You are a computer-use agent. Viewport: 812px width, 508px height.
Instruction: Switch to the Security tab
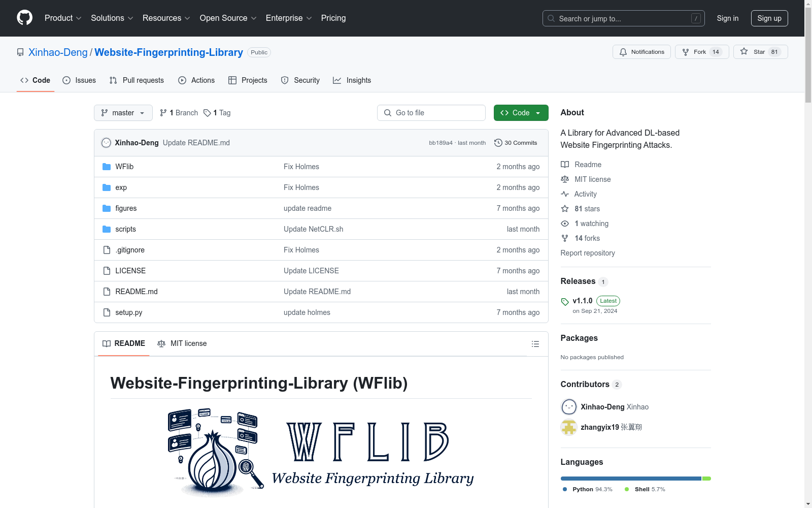tap(300, 80)
